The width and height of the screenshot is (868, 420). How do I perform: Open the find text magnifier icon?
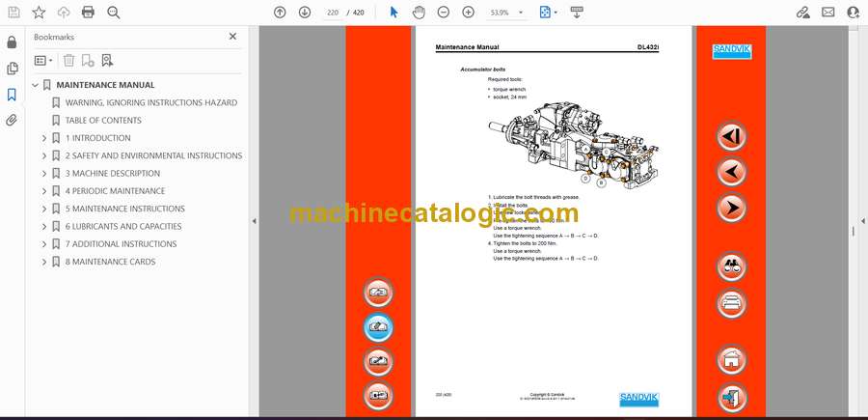click(114, 13)
